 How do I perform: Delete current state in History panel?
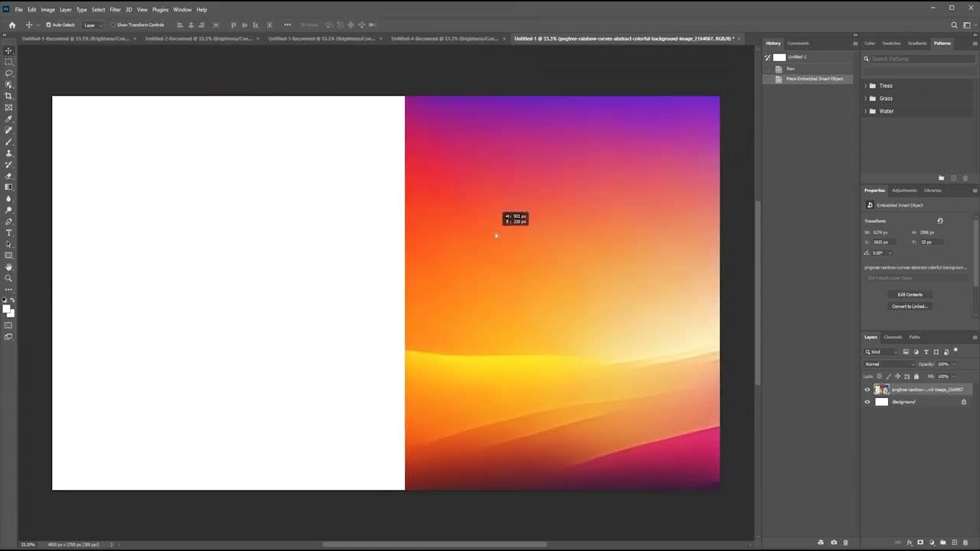[845, 543]
